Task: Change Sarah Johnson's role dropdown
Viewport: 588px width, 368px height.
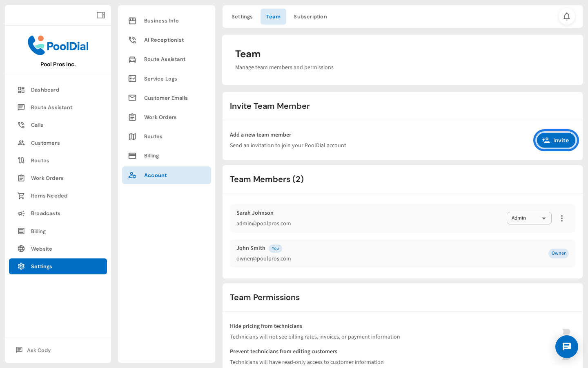Action: (x=529, y=218)
